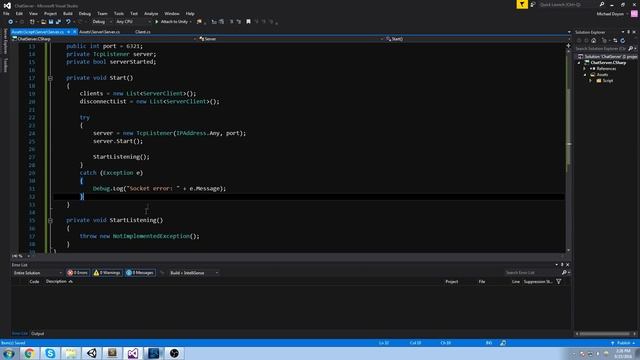Image resolution: width=640 pixels, height=360 pixels.
Task: Open Chrome from the taskbar
Action: pos(29,353)
